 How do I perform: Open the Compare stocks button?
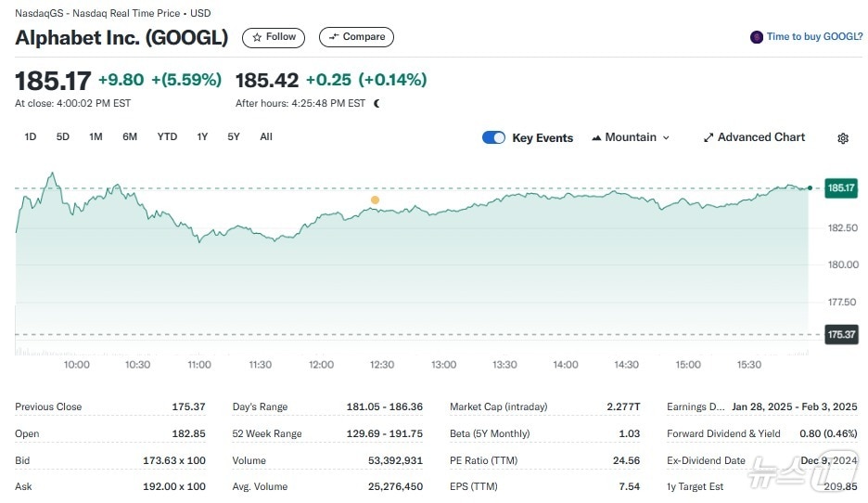[x=356, y=37]
